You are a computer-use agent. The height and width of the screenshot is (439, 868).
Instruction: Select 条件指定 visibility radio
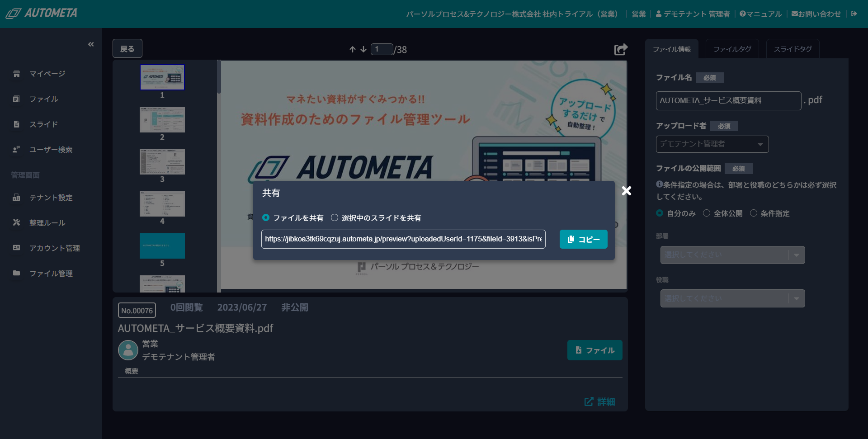click(x=754, y=213)
